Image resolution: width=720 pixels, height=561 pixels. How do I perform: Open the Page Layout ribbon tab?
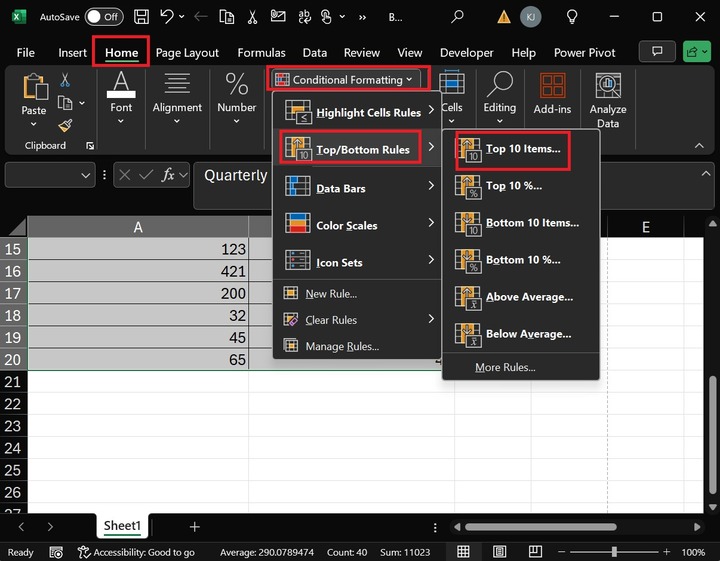pyautogui.click(x=187, y=53)
